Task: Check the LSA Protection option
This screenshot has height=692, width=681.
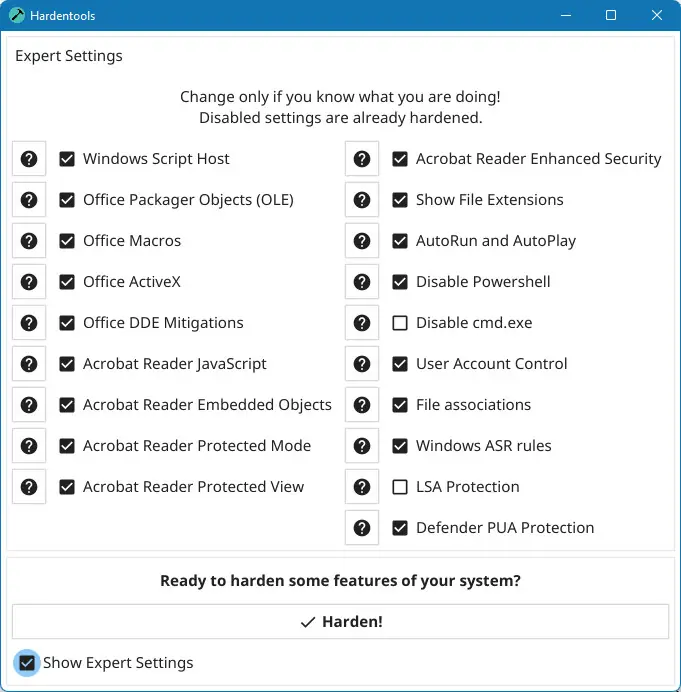Action: pos(400,487)
